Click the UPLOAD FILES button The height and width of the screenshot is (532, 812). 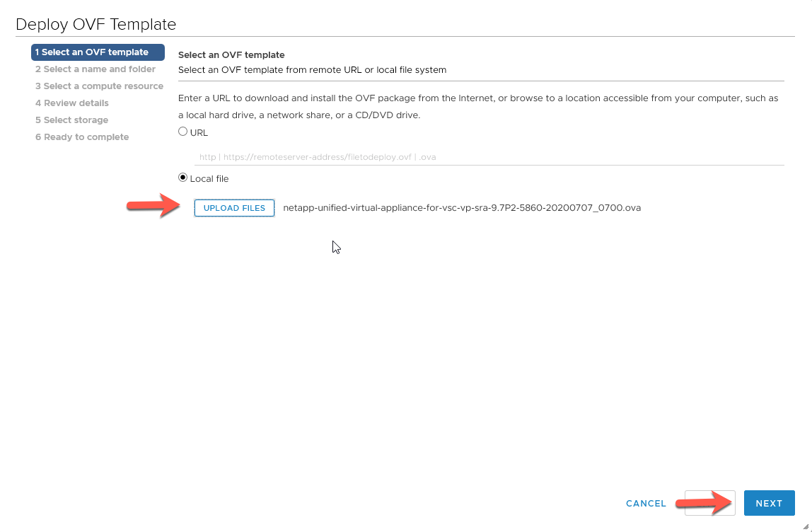[x=233, y=207]
